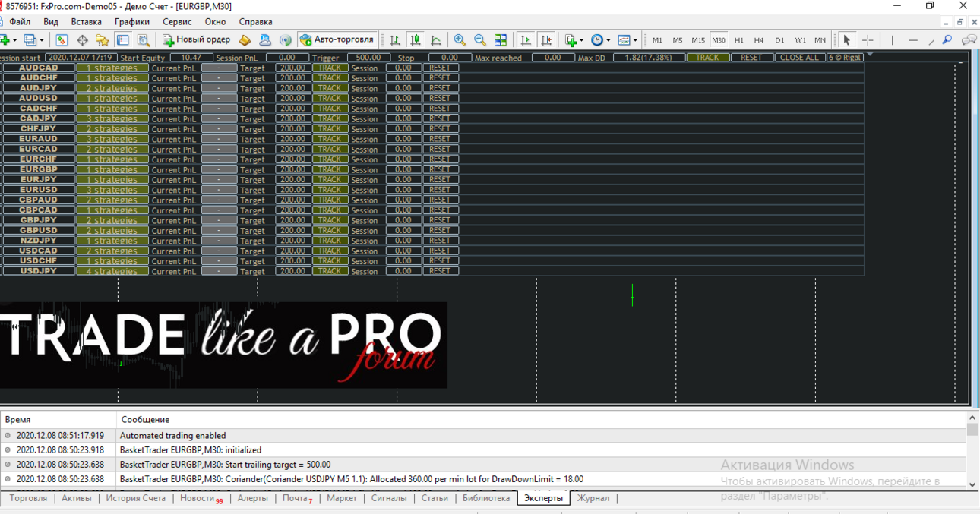The image size is (980, 514).
Task: Open the Сервис menu
Action: [x=177, y=22]
